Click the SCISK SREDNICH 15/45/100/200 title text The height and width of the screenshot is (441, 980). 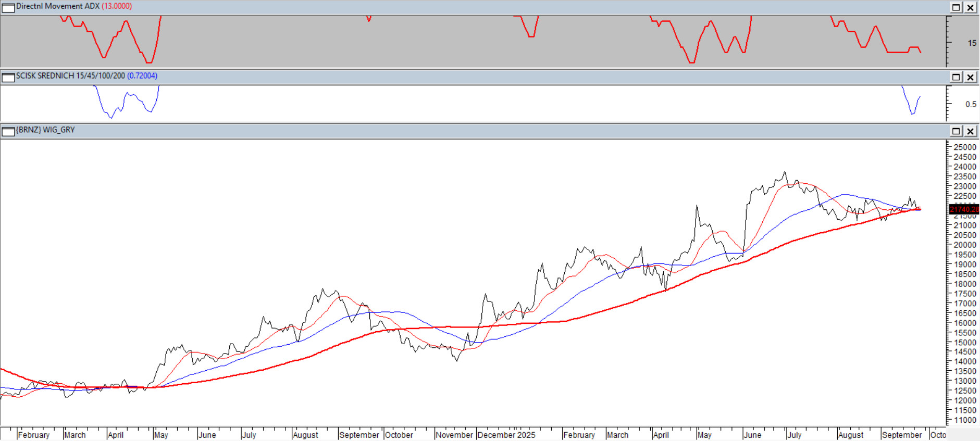pyautogui.click(x=70, y=76)
